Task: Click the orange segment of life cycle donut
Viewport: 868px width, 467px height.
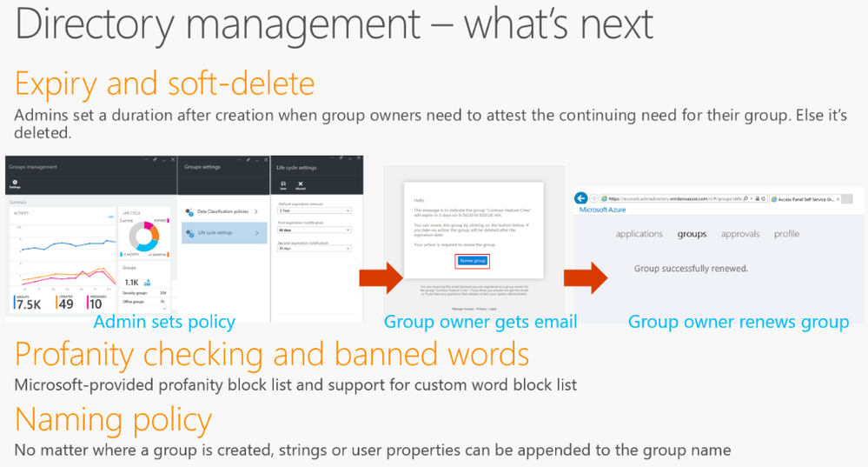Action: pyautogui.click(x=155, y=233)
